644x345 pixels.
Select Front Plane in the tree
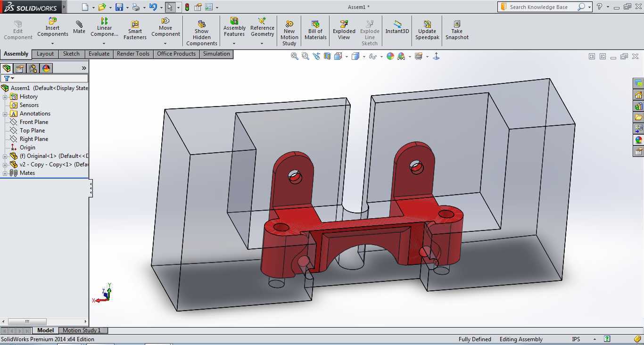(x=33, y=122)
